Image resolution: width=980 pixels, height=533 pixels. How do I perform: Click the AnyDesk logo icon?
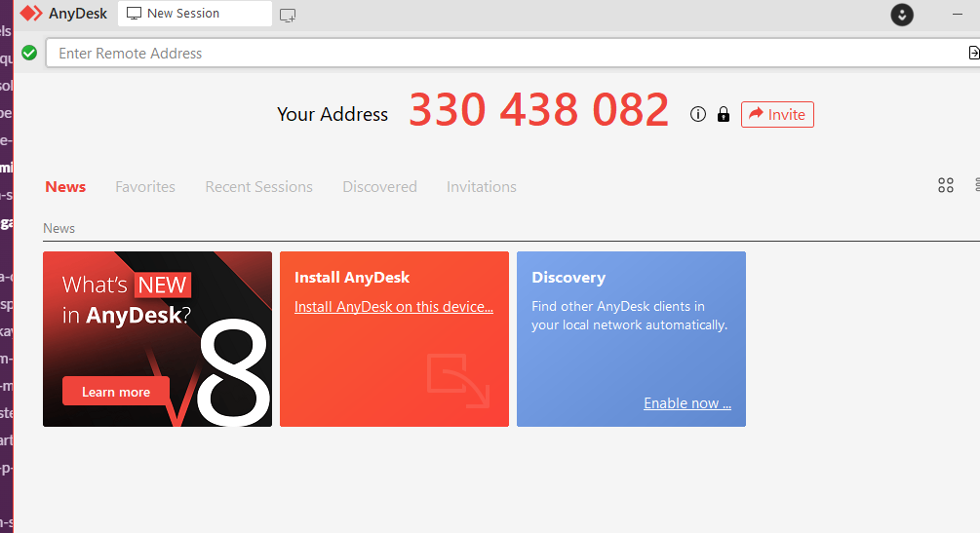click(x=31, y=13)
